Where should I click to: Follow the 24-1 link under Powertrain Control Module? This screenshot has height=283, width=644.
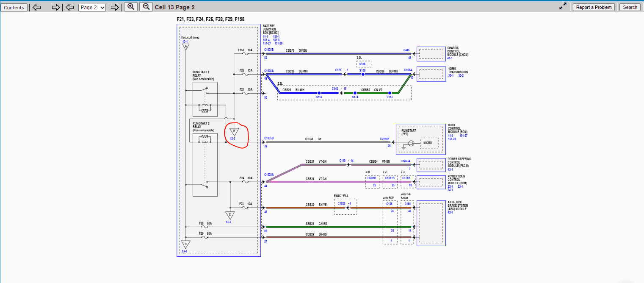click(x=451, y=190)
